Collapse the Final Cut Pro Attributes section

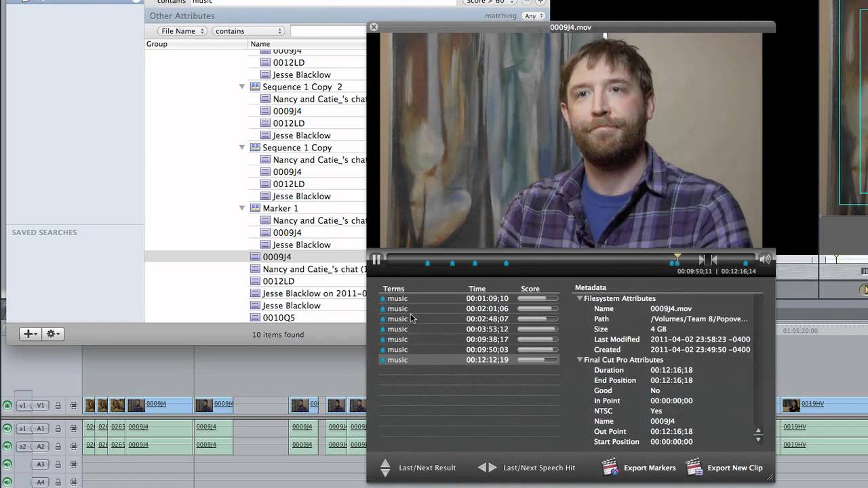coord(580,360)
